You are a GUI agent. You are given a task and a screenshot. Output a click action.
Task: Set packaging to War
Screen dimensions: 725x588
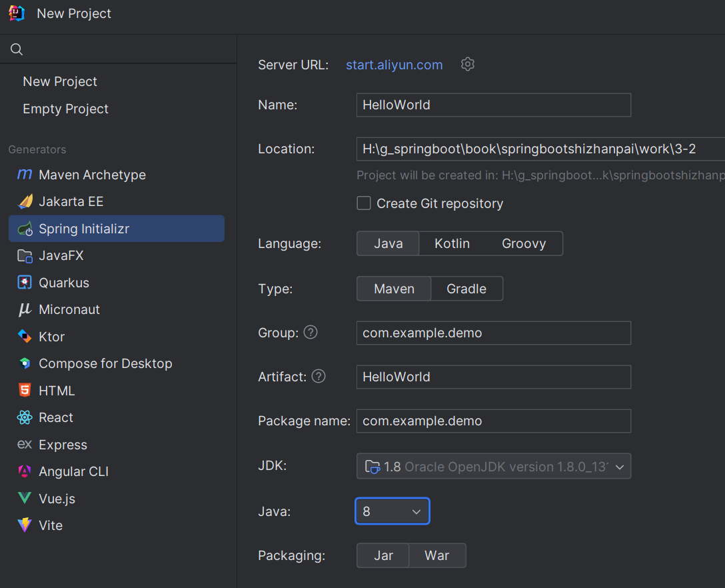click(x=436, y=555)
